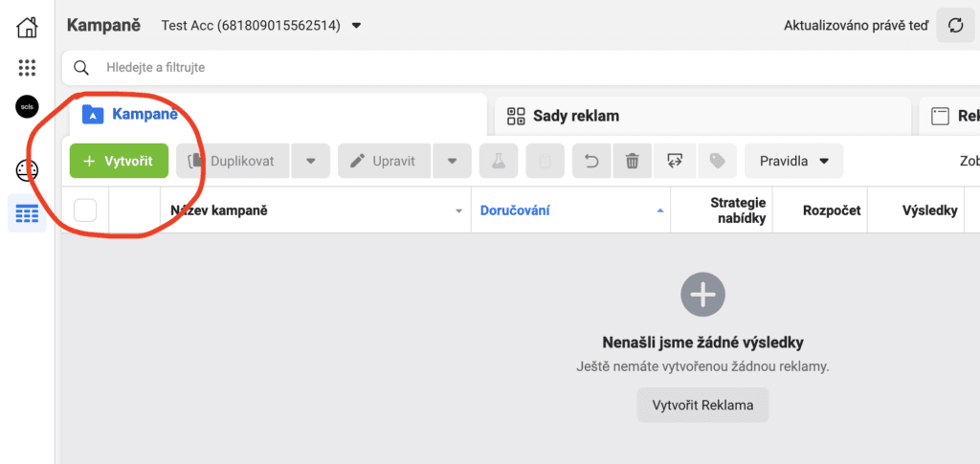Screen dimensions: 980x464
Task: Open the Test Acc account dropdown
Action: point(261,26)
